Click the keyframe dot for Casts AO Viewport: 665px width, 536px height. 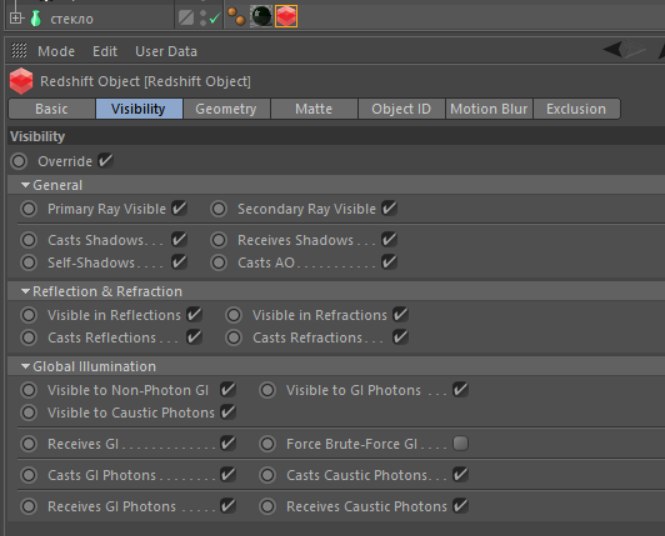(219, 262)
